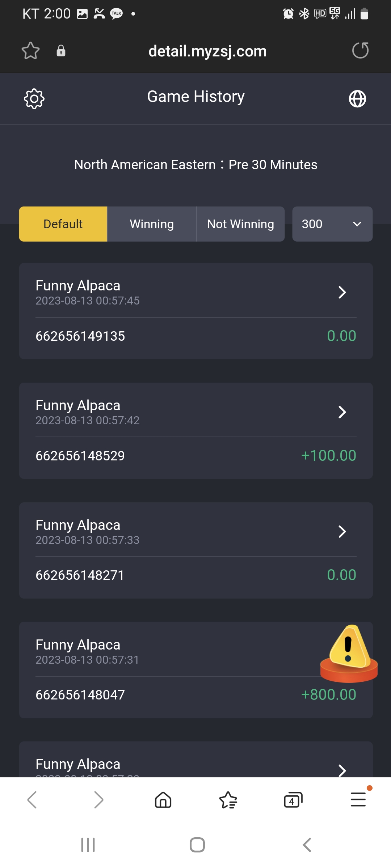Open the bookmarks list star icon
The image size is (391, 868).
point(228,800)
